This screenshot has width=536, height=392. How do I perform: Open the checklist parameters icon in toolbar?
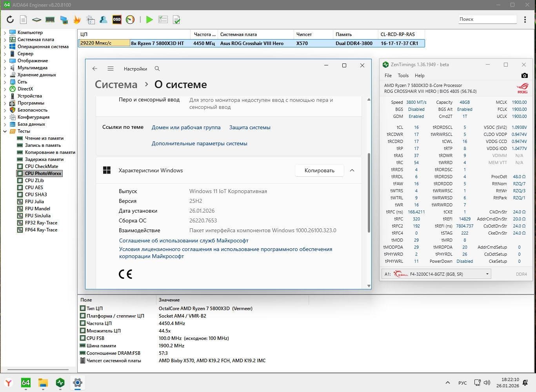point(163,19)
